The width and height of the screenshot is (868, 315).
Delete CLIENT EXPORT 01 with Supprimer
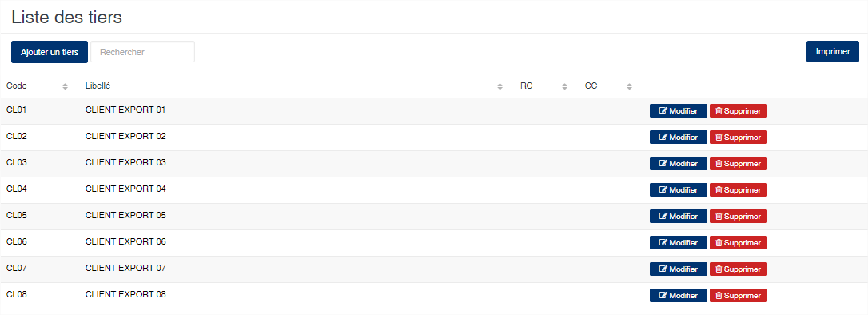point(738,110)
